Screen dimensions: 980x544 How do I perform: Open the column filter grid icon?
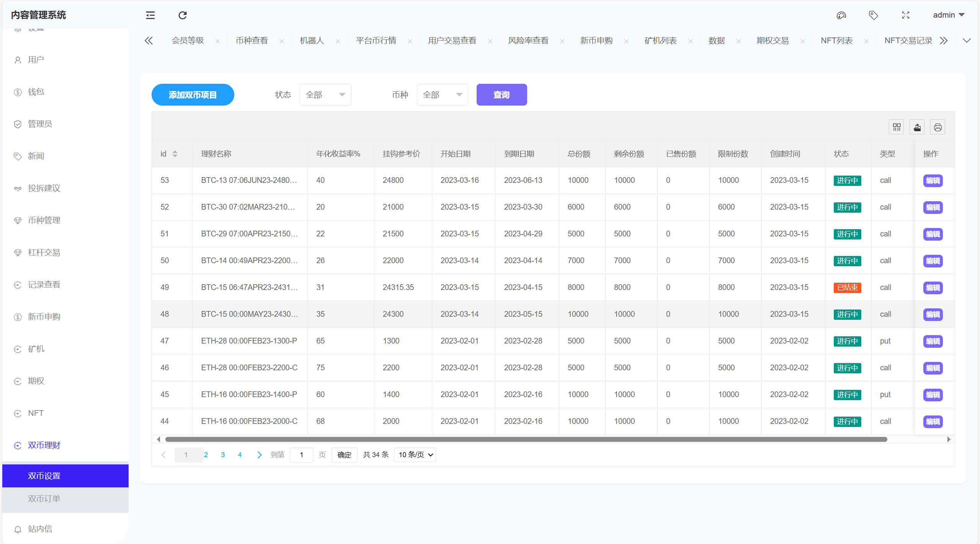[x=897, y=127]
